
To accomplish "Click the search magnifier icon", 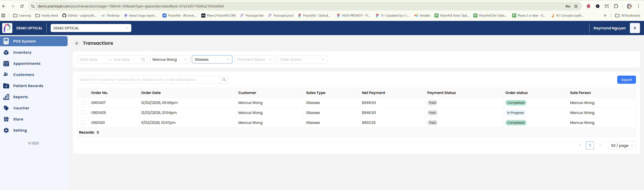I will tap(224, 80).
